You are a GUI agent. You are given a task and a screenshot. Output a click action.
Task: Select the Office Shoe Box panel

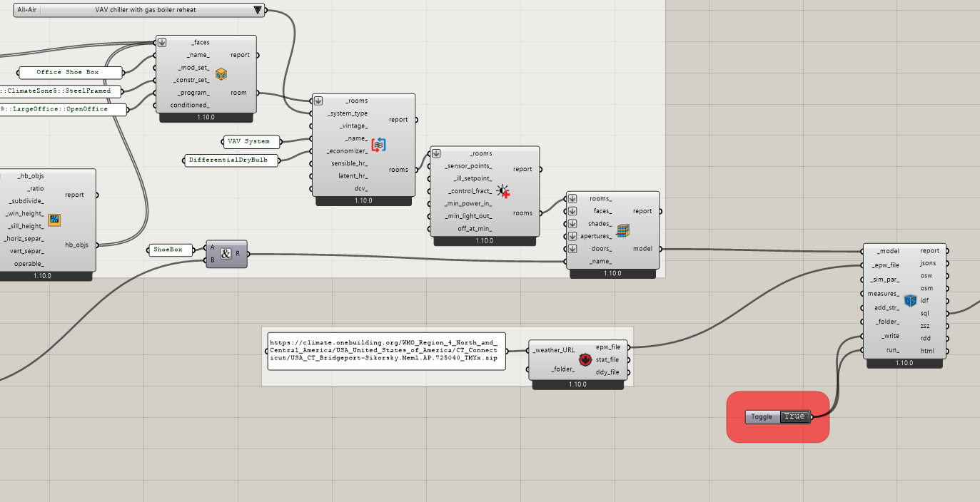point(68,72)
